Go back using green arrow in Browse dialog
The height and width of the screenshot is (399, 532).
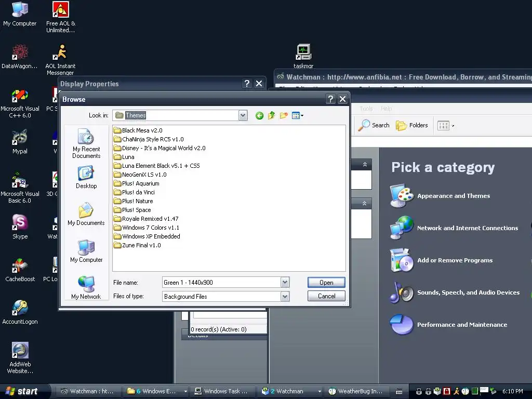pyautogui.click(x=259, y=116)
